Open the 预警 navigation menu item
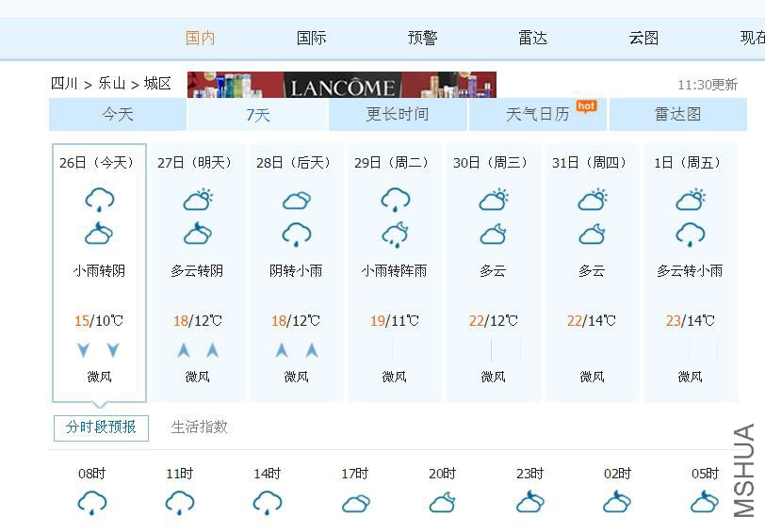The height and width of the screenshot is (532, 765). [422, 38]
